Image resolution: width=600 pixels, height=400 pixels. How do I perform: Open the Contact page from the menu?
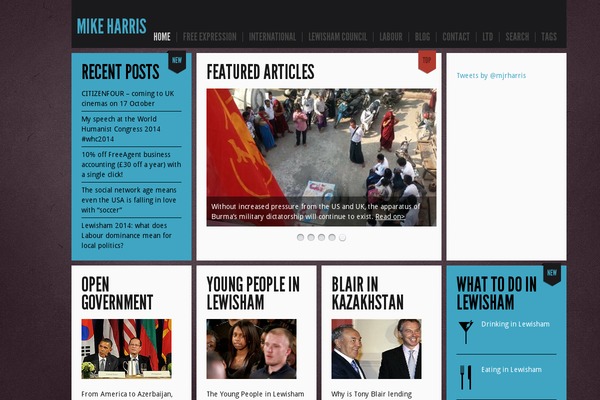(456, 37)
